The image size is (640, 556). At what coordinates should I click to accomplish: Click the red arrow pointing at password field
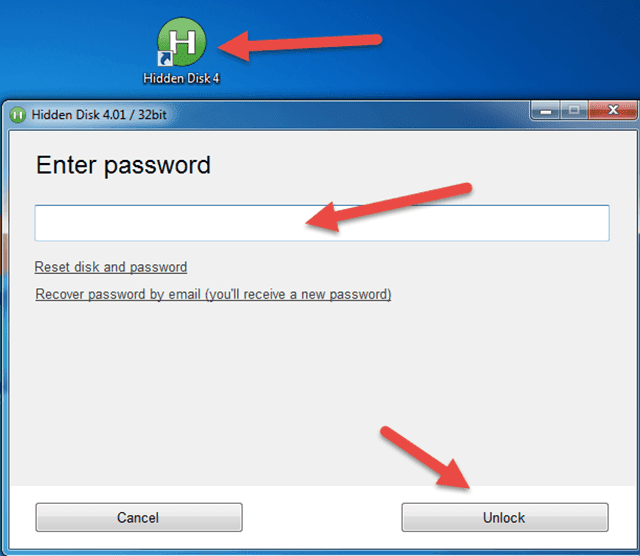(389, 207)
